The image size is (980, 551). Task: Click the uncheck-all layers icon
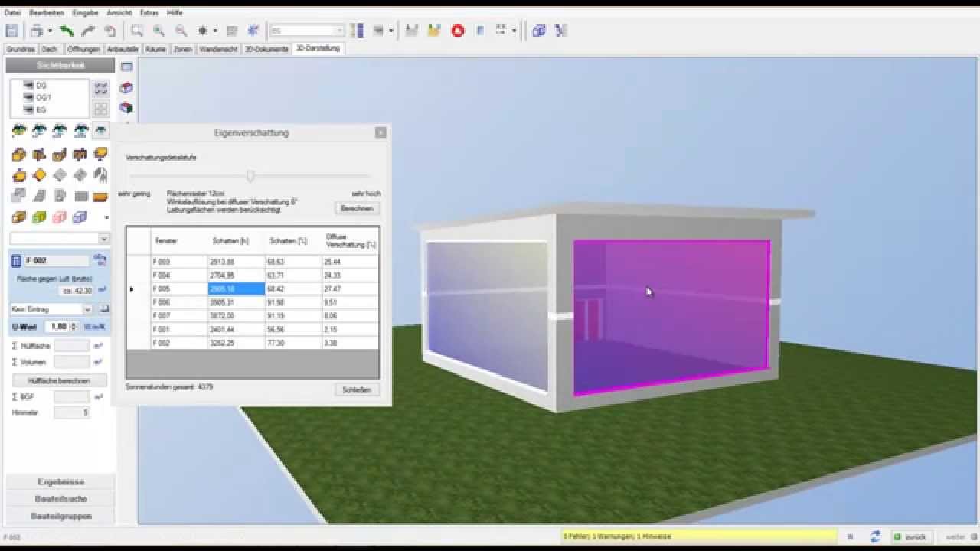click(101, 109)
